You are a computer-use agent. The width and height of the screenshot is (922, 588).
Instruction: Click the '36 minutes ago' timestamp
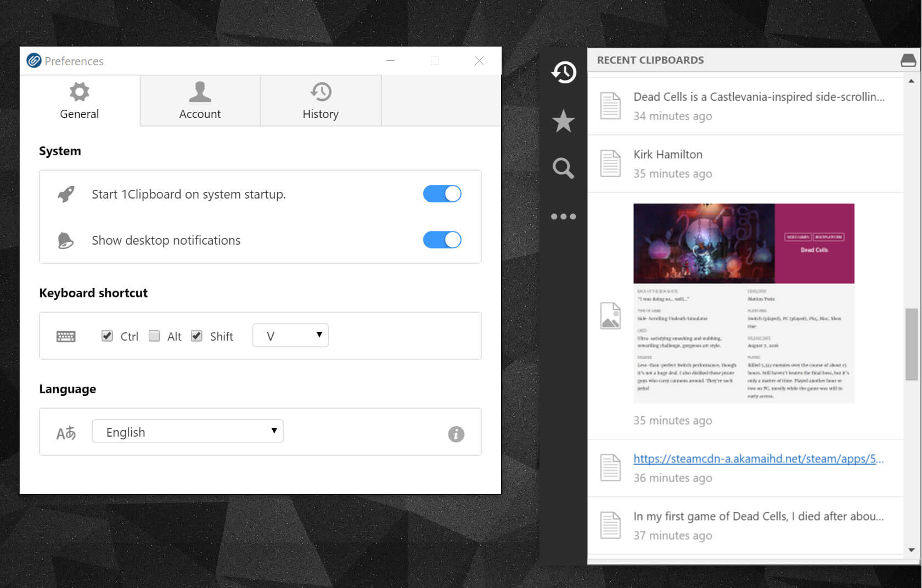pos(673,478)
